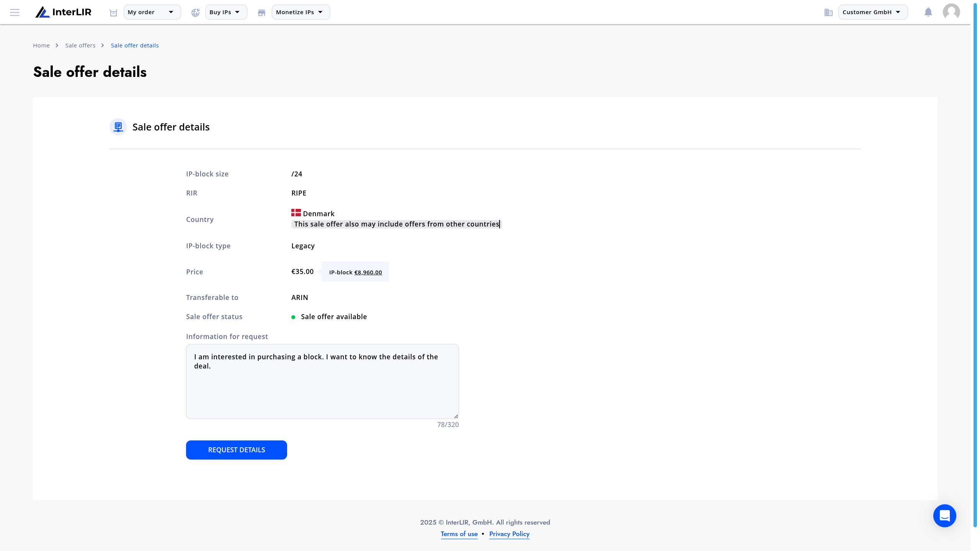Click the InterLIR logo
The height and width of the screenshot is (551, 980).
point(64,12)
